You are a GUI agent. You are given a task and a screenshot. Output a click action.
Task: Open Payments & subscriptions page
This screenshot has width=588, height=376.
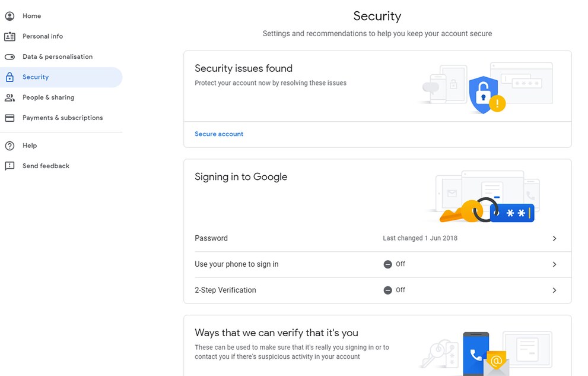[61, 118]
